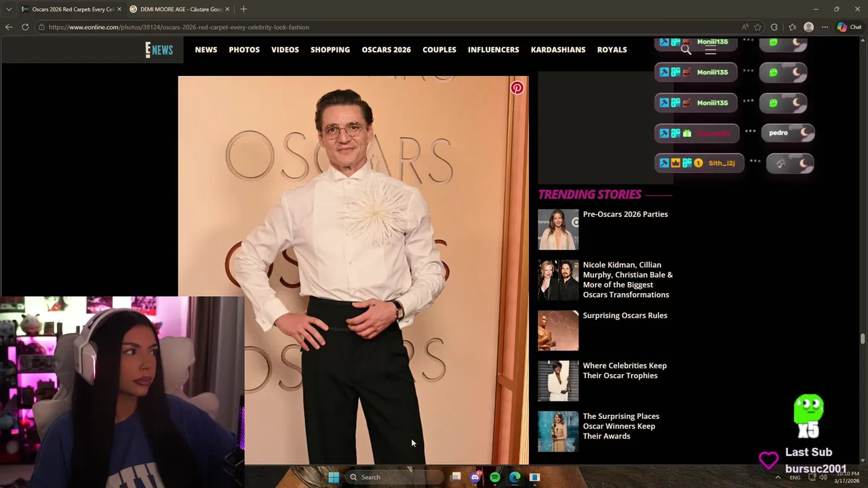Image resolution: width=868 pixels, height=488 pixels.
Task: Go to E! News home logo
Action: click(x=159, y=49)
